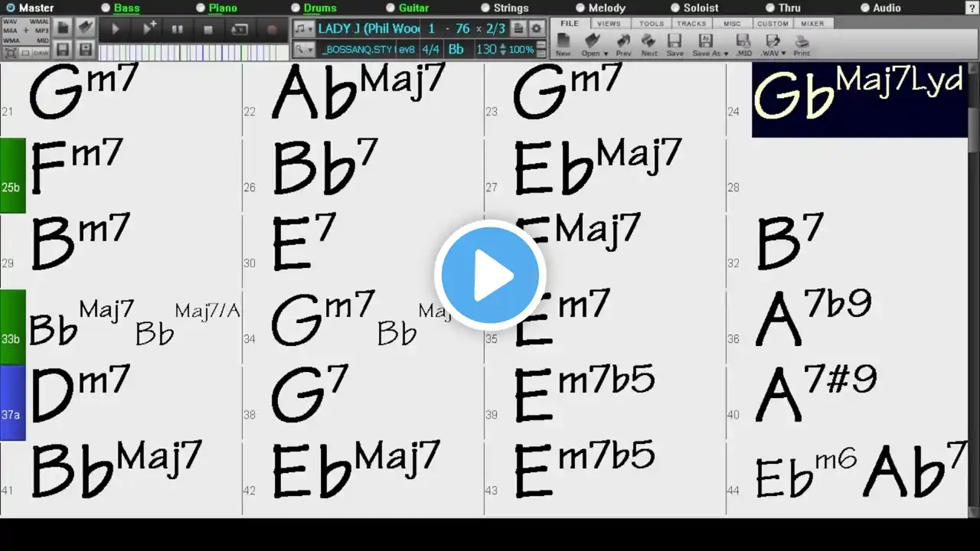980x551 pixels.
Task: Click the song settings gear icon
Action: pos(537,28)
